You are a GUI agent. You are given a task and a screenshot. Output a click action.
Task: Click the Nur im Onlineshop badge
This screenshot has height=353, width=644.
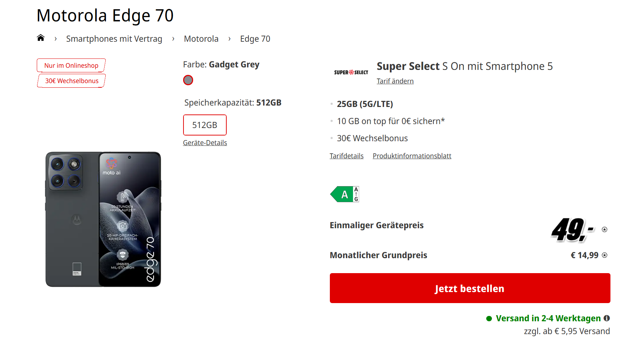click(x=71, y=66)
